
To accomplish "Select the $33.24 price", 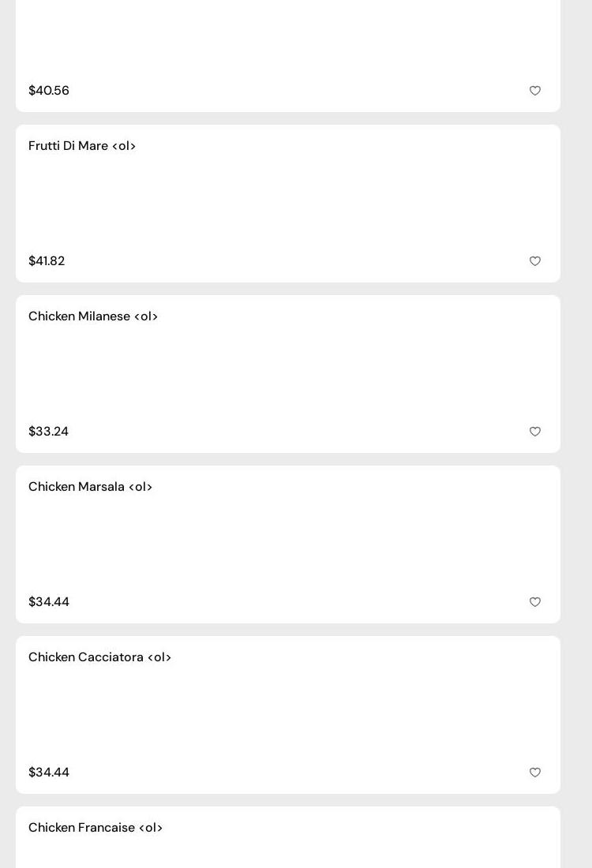I will [x=48, y=432].
